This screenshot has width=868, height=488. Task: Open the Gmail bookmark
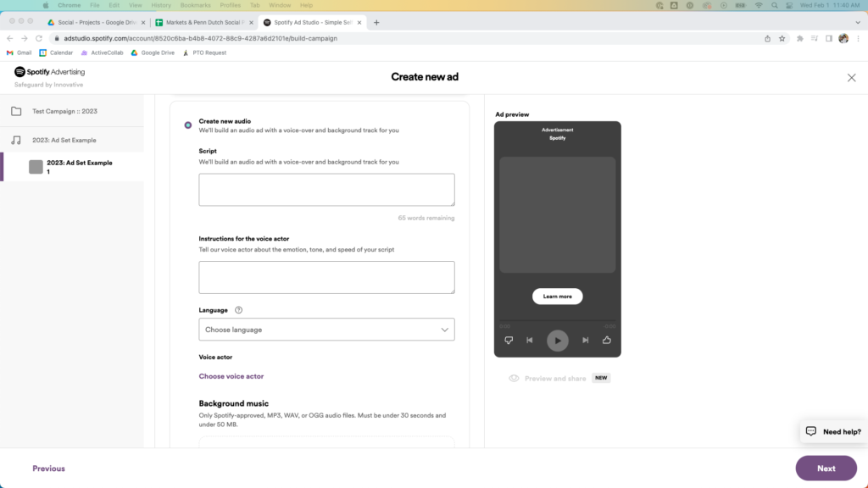click(x=19, y=53)
